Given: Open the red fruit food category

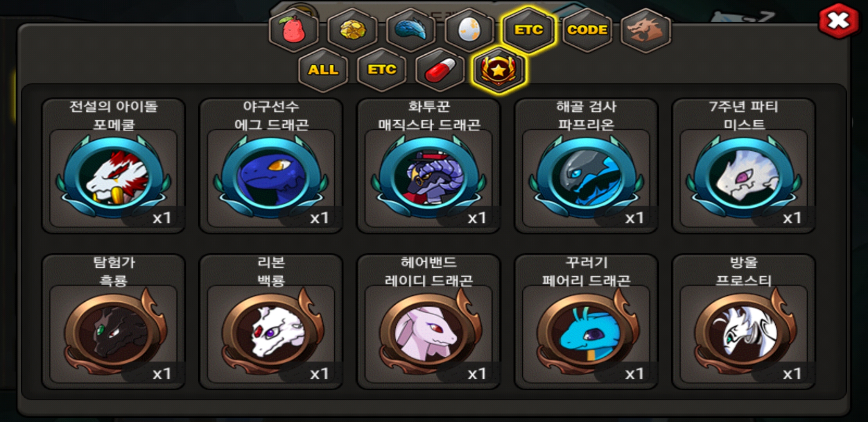Looking at the screenshot, I should 294,30.
